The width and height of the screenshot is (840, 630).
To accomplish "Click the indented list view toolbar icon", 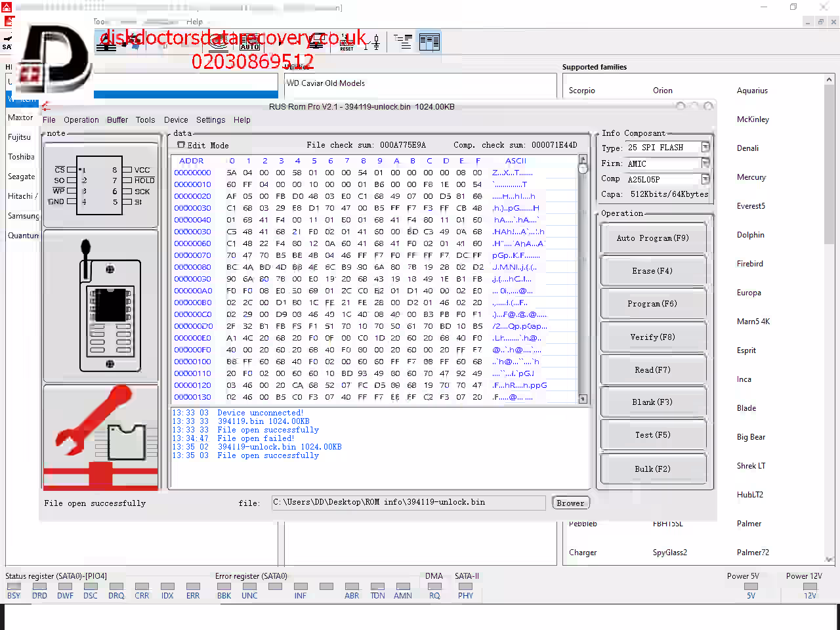I will pos(403,42).
